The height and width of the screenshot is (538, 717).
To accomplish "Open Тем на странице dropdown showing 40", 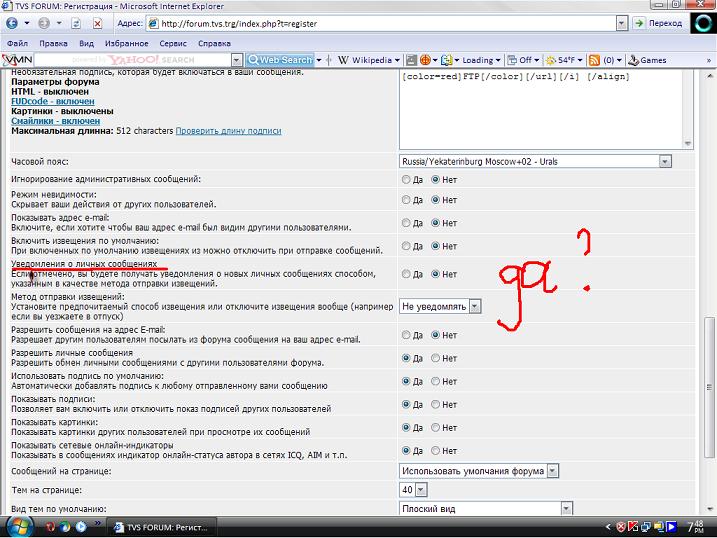I will [420, 490].
